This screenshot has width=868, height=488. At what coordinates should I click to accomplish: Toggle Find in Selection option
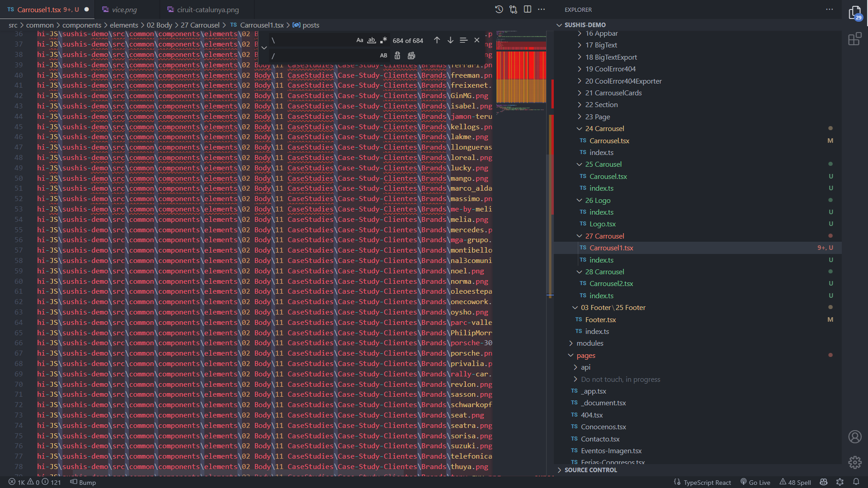tap(463, 40)
